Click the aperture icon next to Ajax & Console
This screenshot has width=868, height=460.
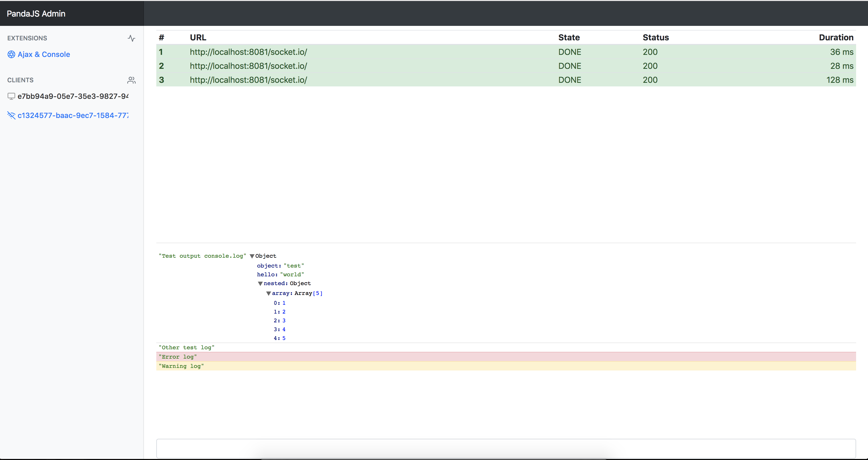coord(11,54)
